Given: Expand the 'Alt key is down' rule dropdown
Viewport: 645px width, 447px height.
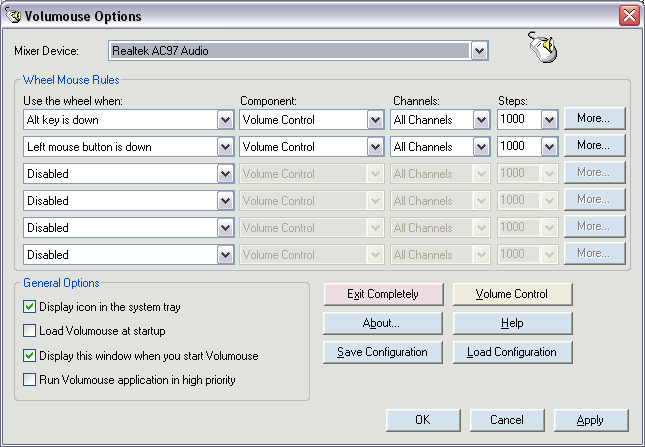Looking at the screenshot, I should pos(225,120).
